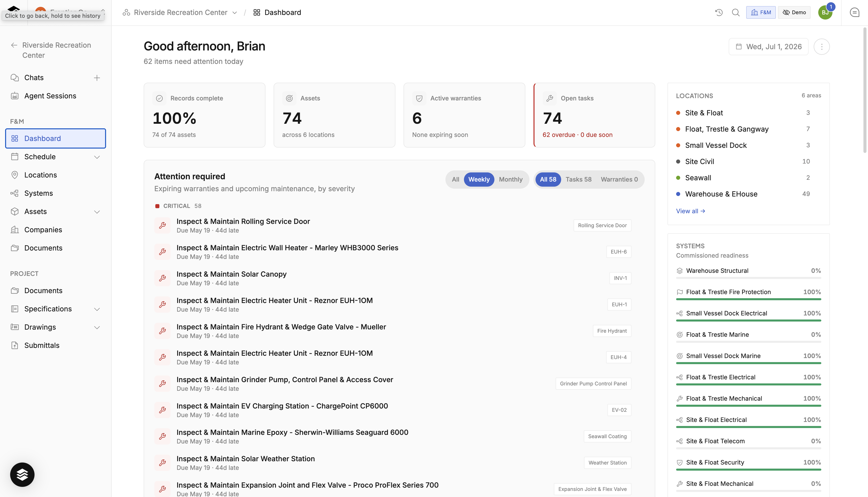Expand the Specifications sidebar section
Image resolution: width=868 pixels, height=497 pixels.
click(97, 309)
